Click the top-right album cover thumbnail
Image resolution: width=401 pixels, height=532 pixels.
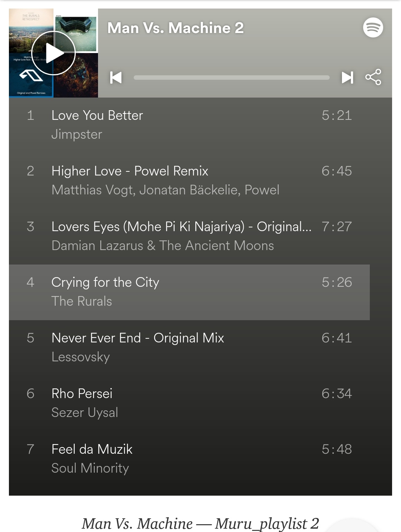(76, 31)
